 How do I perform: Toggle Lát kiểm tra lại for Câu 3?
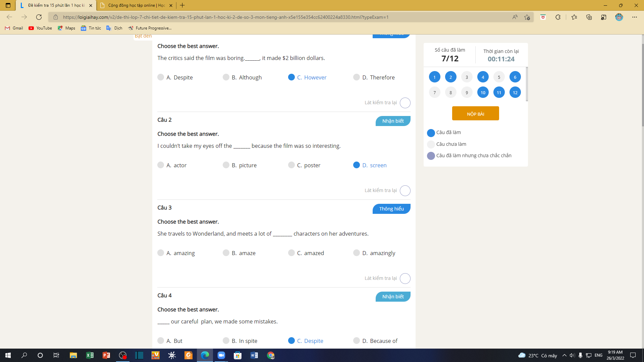click(405, 279)
